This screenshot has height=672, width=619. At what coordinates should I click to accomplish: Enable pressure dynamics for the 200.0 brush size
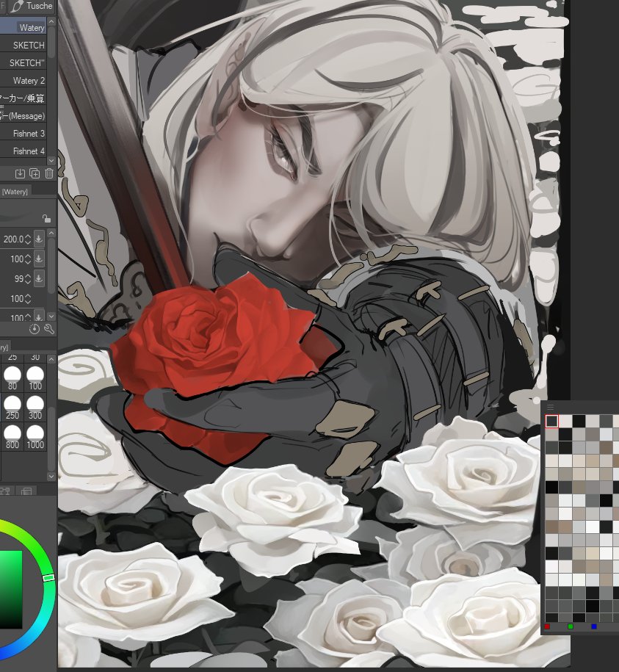click(x=39, y=239)
